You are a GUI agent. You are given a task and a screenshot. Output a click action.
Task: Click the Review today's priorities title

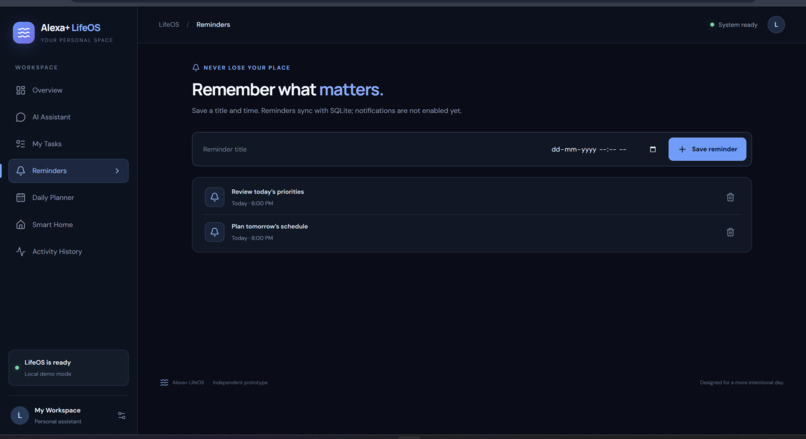(267, 192)
